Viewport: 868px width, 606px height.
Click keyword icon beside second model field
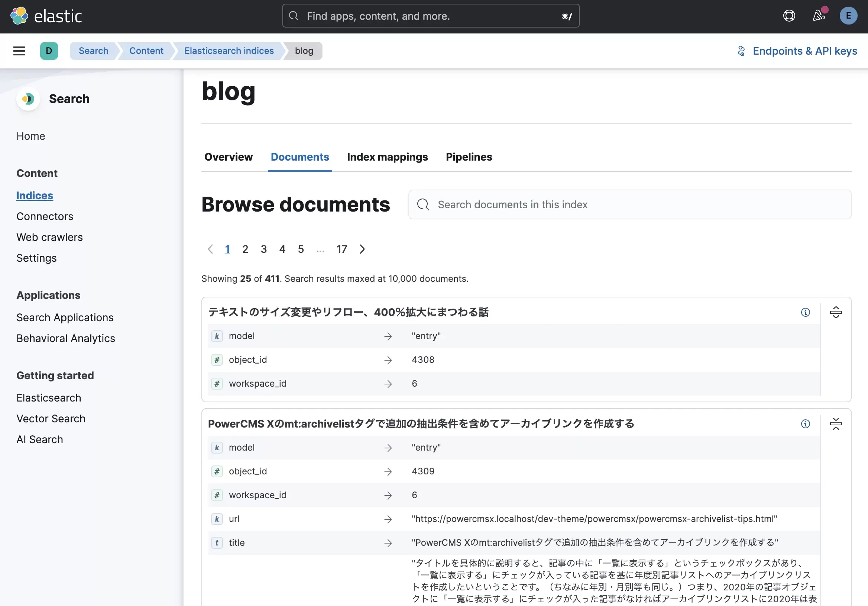[x=217, y=448]
